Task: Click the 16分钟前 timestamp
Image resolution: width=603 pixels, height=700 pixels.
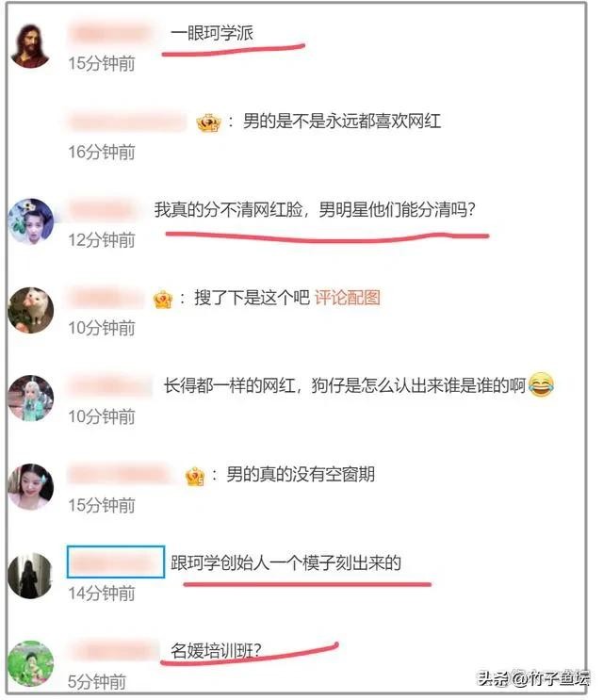Action: (x=102, y=152)
